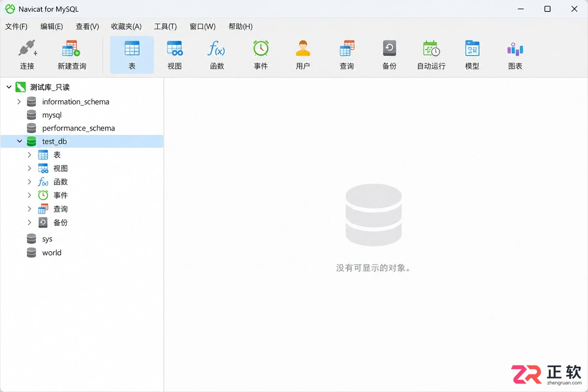Open the 工具(T) tools menu
This screenshot has height=392, width=588.
[x=165, y=27]
